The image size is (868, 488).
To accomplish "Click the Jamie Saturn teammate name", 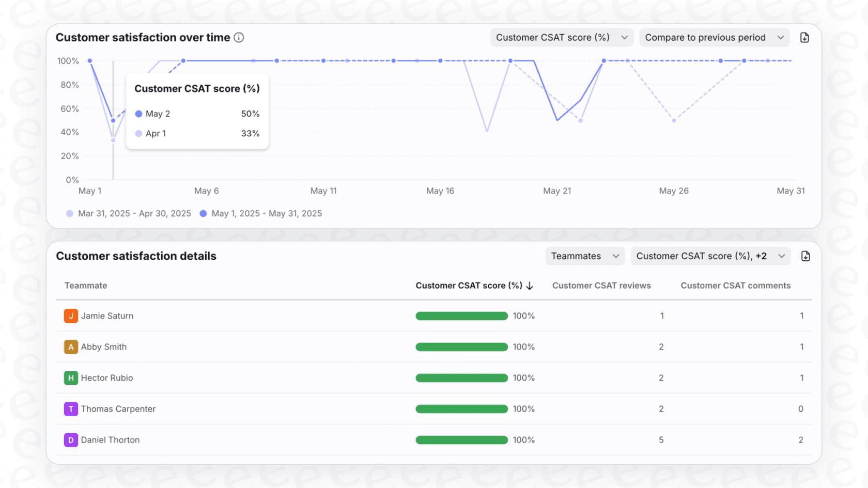I will coord(107,316).
